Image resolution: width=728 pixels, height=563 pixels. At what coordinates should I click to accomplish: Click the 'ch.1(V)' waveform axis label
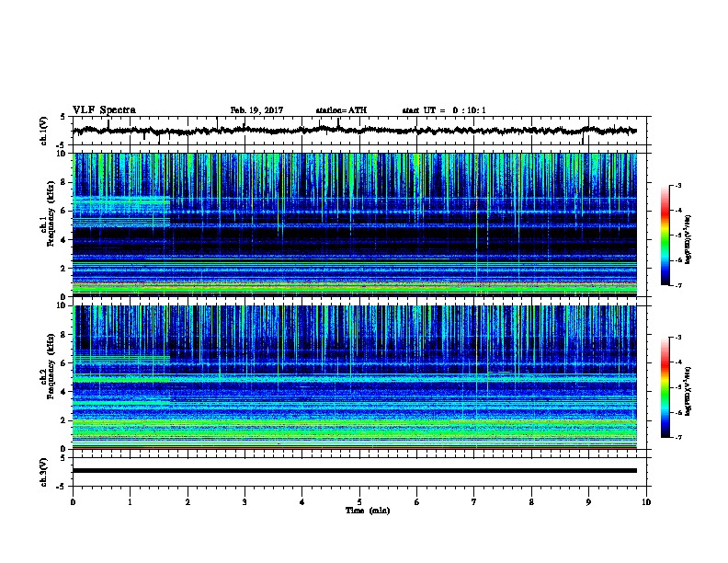pos(44,131)
